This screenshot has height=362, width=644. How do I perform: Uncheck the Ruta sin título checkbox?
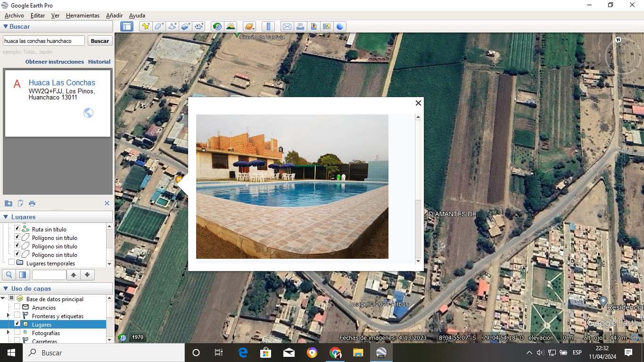coord(17,228)
